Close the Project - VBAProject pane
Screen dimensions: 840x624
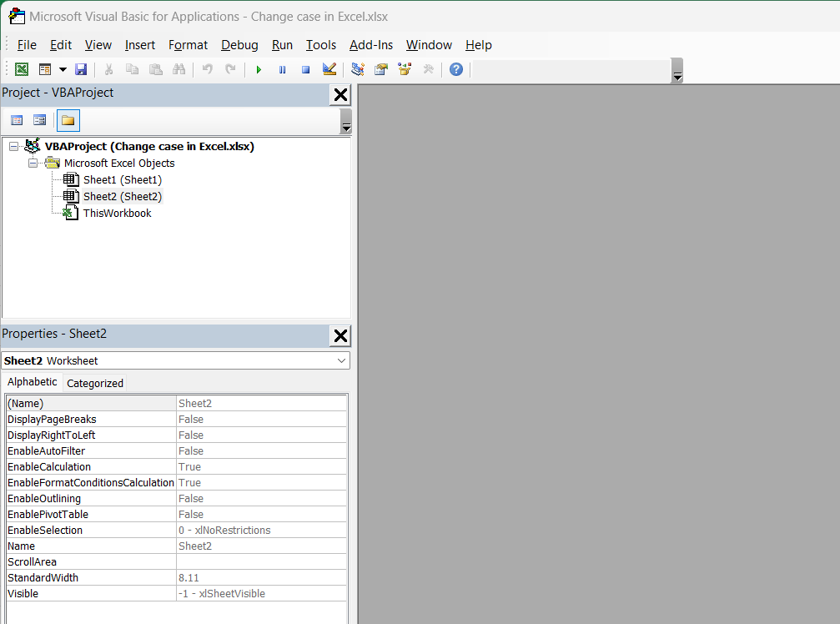[340, 95]
